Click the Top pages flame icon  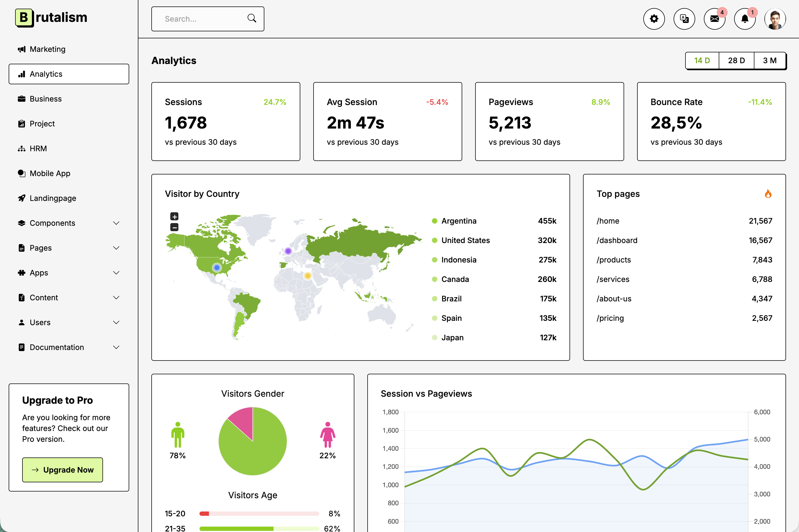point(768,194)
